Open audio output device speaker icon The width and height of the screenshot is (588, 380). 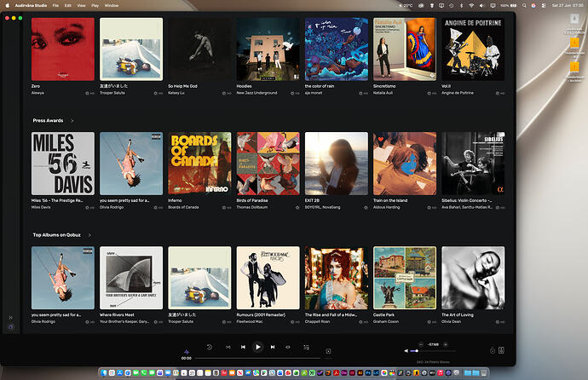click(x=501, y=350)
